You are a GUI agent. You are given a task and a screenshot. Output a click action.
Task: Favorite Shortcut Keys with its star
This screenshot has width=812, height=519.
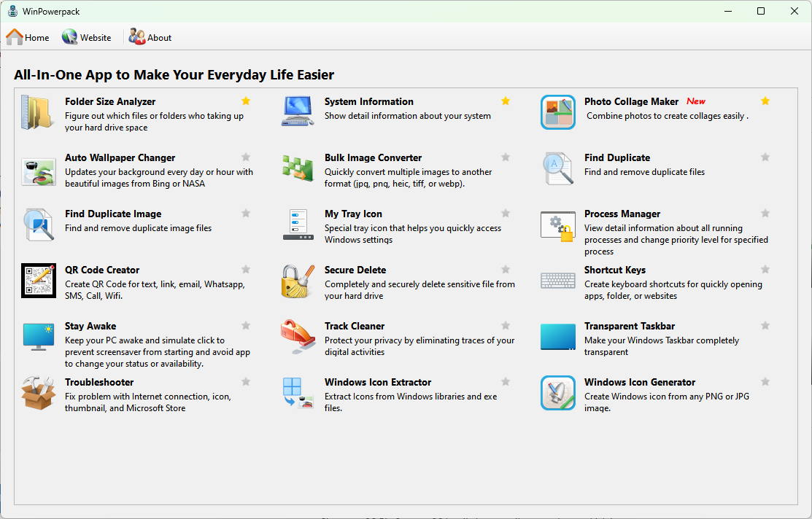765,269
